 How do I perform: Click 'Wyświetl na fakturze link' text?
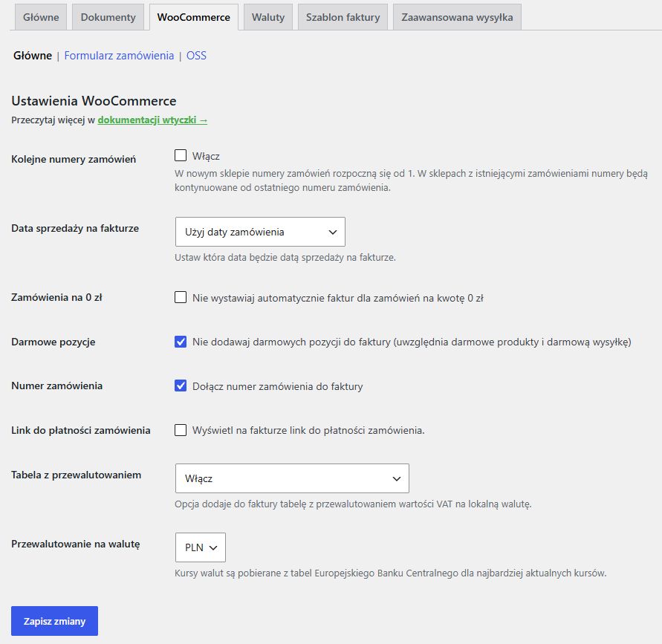[x=308, y=431]
